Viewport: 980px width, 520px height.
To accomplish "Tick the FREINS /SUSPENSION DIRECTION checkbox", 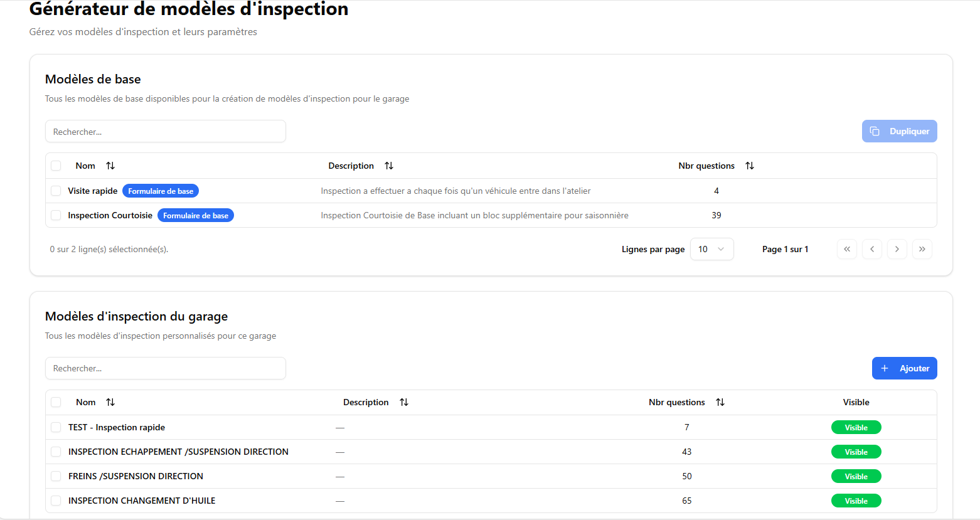I will (x=56, y=476).
